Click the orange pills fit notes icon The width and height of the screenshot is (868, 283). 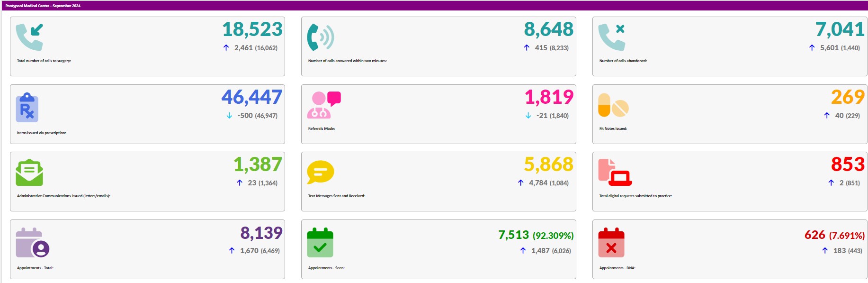[x=613, y=105]
